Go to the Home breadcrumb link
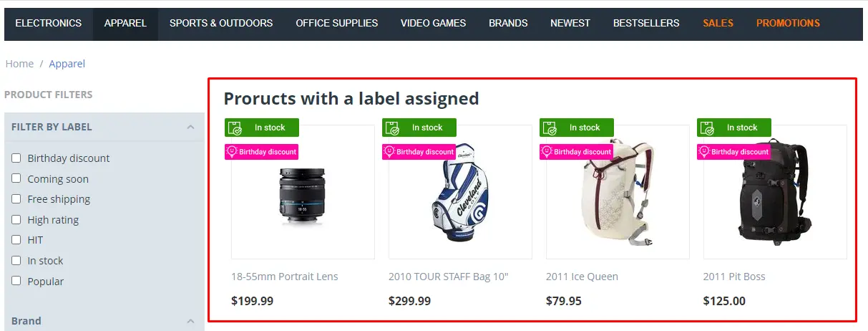Image resolution: width=868 pixels, height=331 pixels. [x=19, y=64]
